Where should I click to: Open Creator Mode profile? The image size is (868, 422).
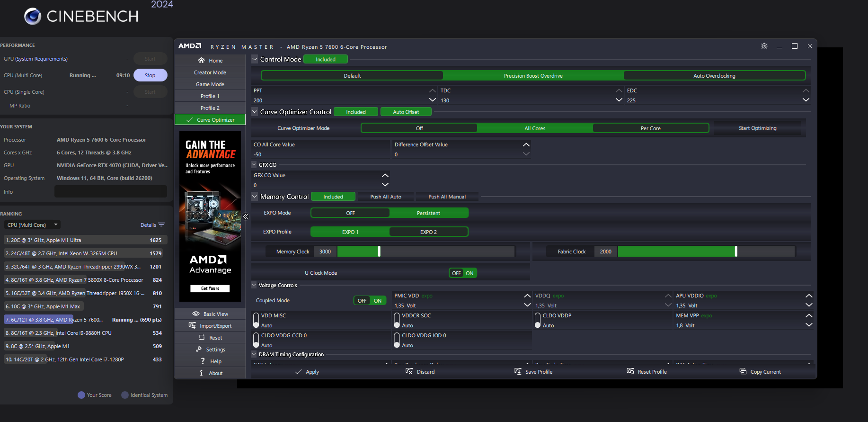pos(210,72)
